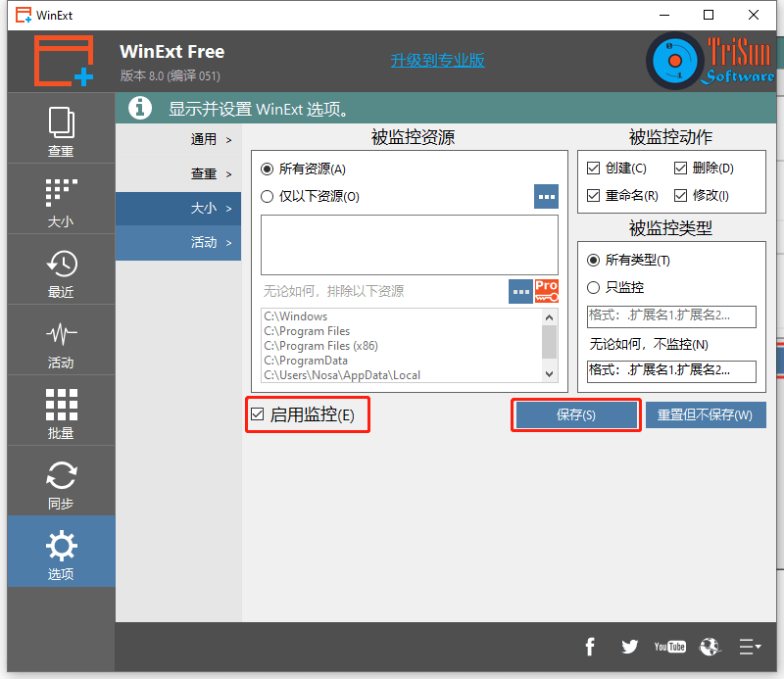The width and height of the screenshot is (784, 679).
Task: Toggle the 修改(I) checkbox
Action: point(680,196)
